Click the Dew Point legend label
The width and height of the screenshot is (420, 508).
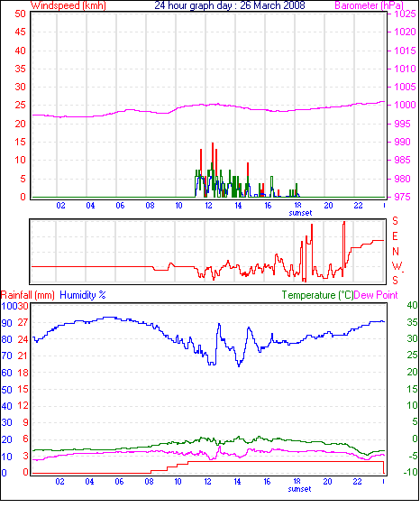[376, 295]
